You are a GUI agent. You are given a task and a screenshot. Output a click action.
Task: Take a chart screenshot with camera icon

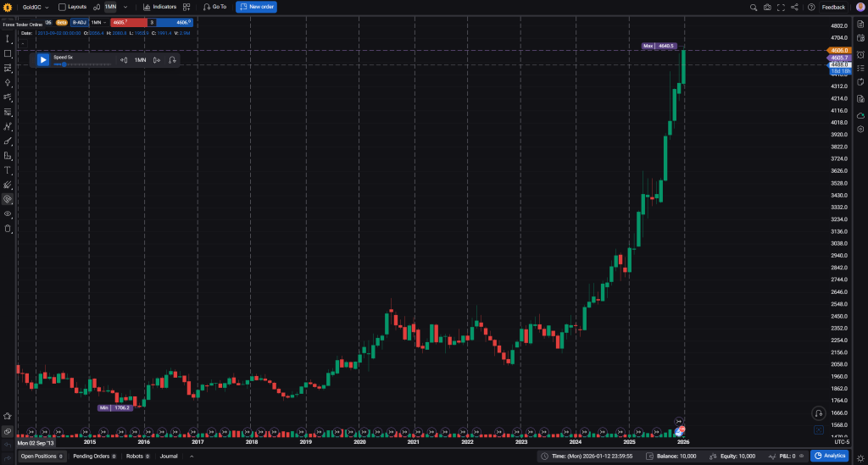pyautogui.click(x=767, y=7)
